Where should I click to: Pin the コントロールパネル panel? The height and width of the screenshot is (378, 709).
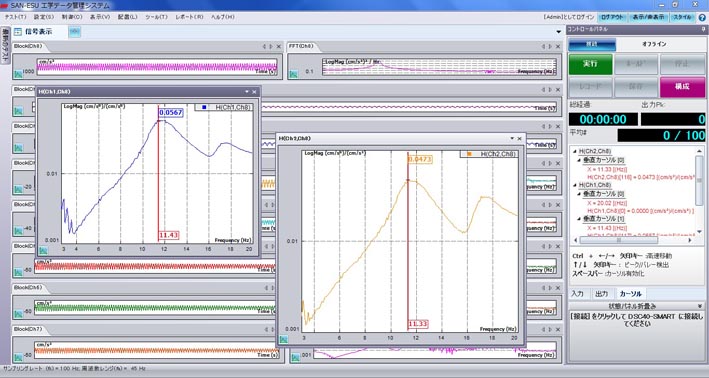703,29
